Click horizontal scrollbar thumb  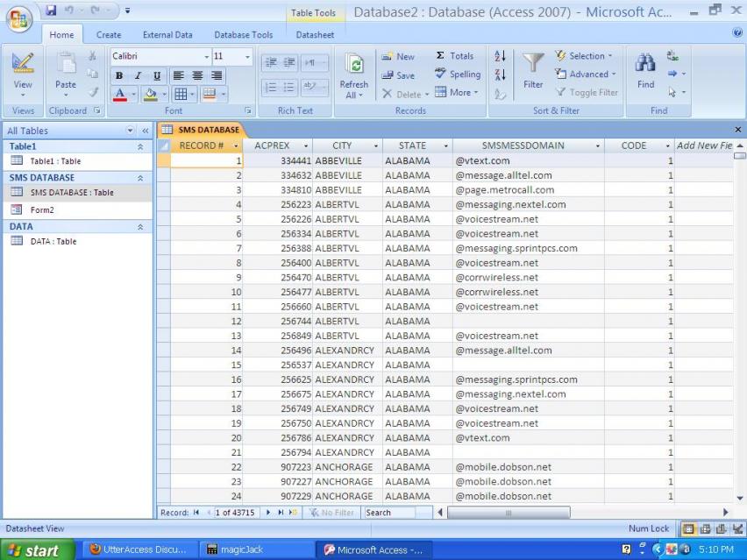coord(509,513)
